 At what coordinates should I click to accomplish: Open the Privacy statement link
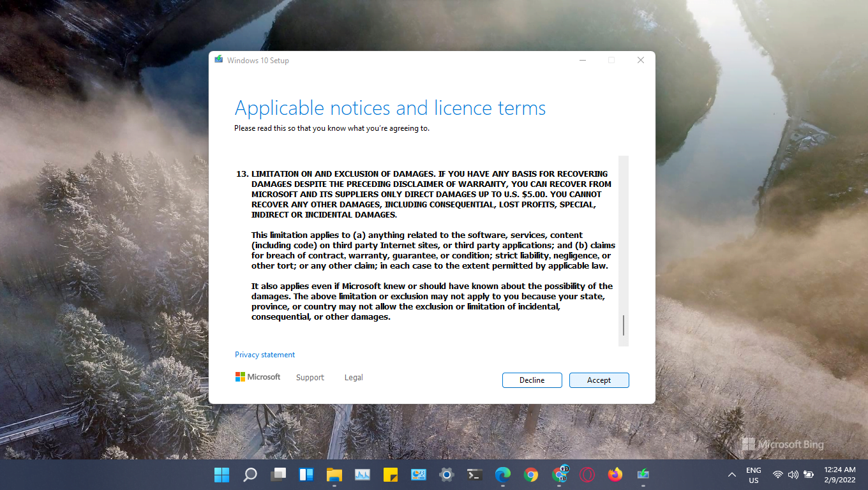(265, 355)
